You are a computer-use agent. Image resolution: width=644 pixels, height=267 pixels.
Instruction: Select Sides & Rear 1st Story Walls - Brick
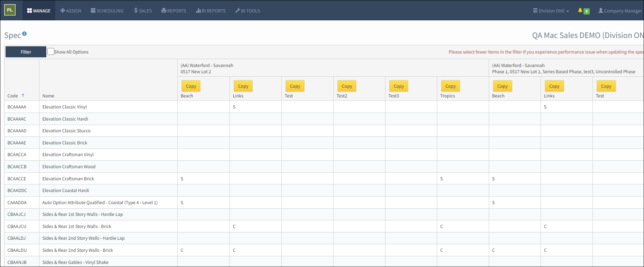pyautogui.click(x=77, y=226)
